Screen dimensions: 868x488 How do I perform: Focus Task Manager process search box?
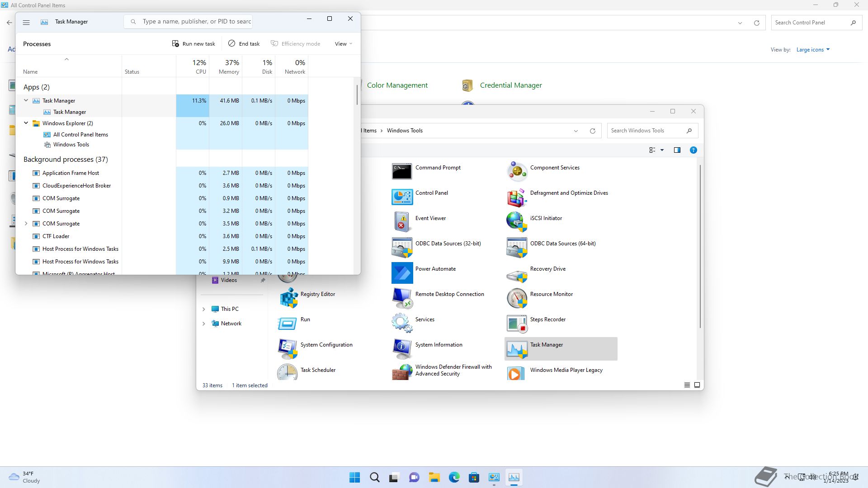point(188,22)
